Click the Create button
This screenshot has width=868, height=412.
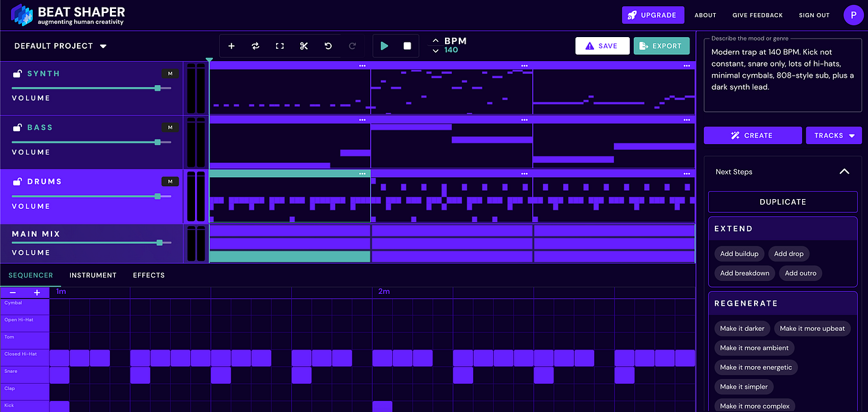click(x=753, y=135)
